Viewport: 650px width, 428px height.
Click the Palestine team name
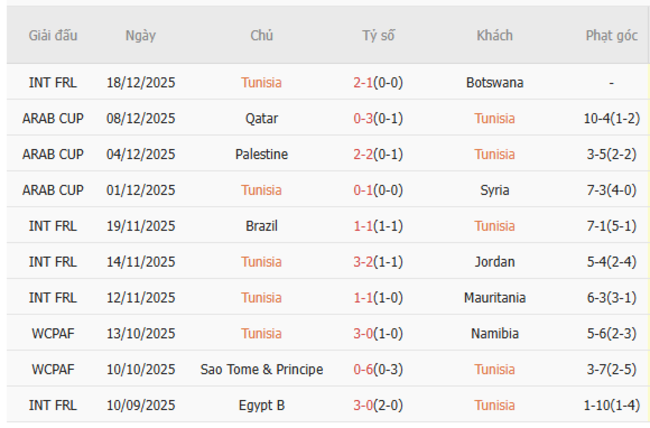pos(262,154)
